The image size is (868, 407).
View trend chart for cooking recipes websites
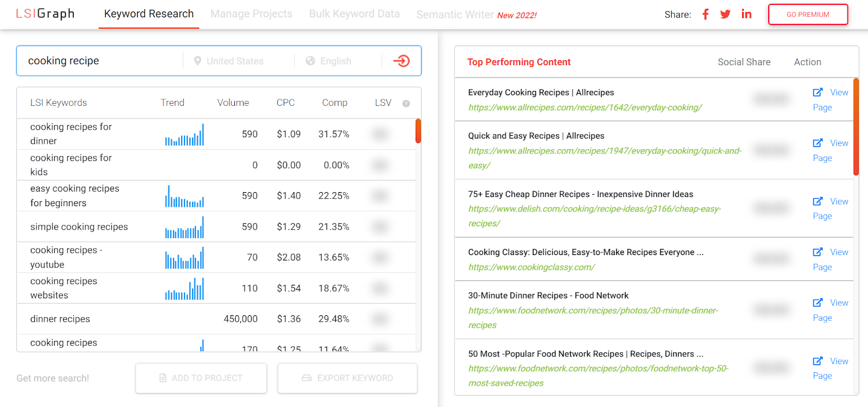point(184,289)
